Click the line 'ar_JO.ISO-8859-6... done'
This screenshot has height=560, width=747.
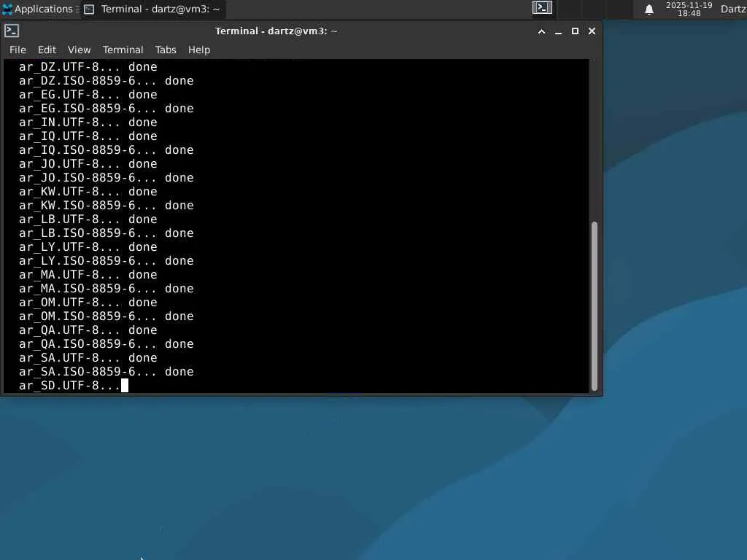pos(107,177)
